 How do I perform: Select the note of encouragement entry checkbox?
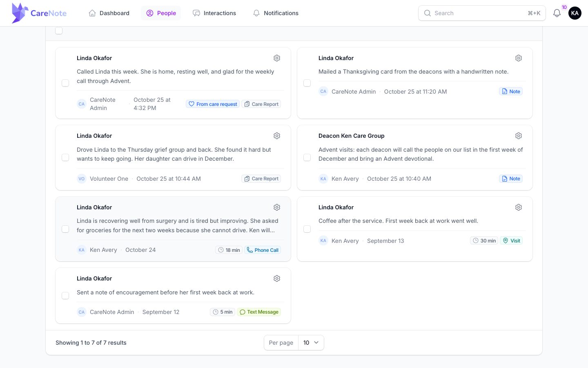(65, 296)
